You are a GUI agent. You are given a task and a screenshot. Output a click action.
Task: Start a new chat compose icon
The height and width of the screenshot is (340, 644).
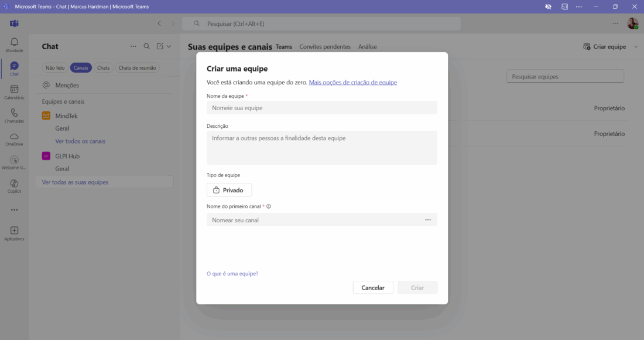click(x=160, y=46)
